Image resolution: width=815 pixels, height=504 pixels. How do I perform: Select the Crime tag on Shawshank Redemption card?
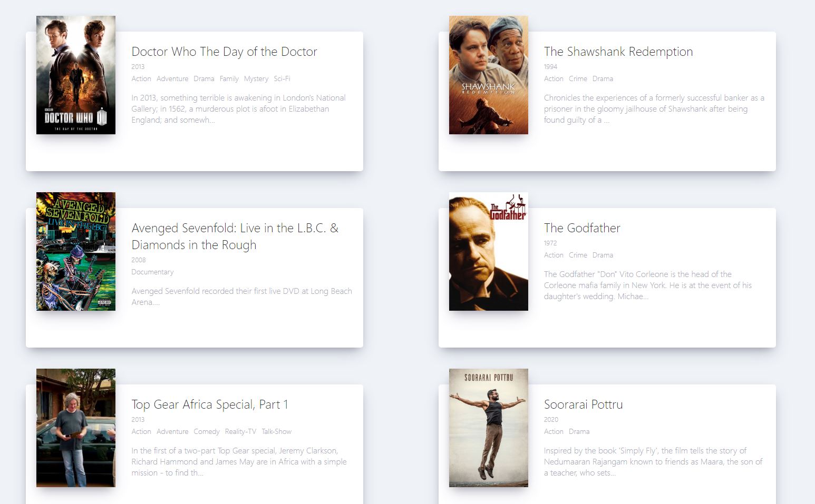point(578,78)
